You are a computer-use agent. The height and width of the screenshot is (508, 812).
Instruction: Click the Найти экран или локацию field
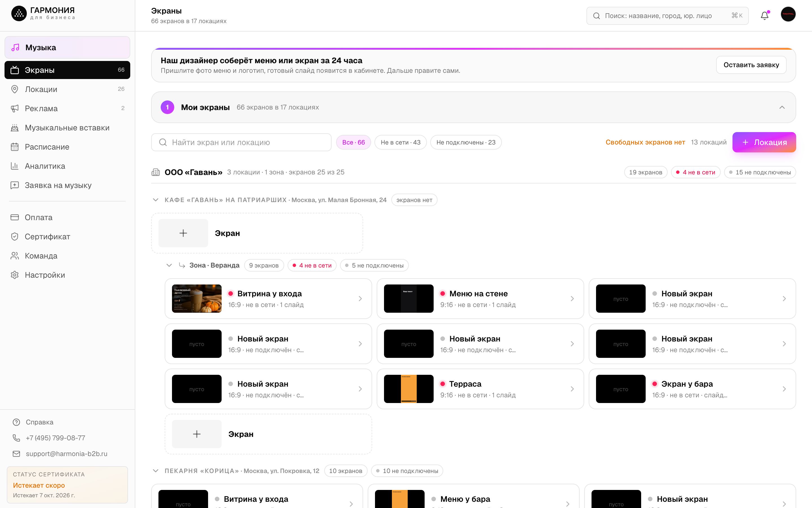[x=241, y=142]
